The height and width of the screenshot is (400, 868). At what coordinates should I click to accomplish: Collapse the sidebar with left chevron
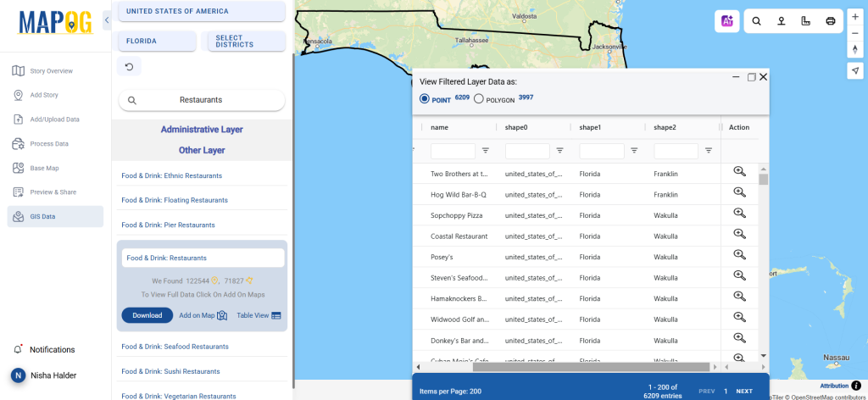tap(107, 21)
